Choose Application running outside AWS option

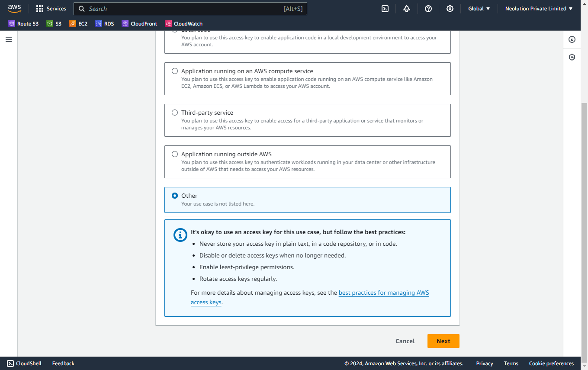pyautogui.click(x=175, y=154)
